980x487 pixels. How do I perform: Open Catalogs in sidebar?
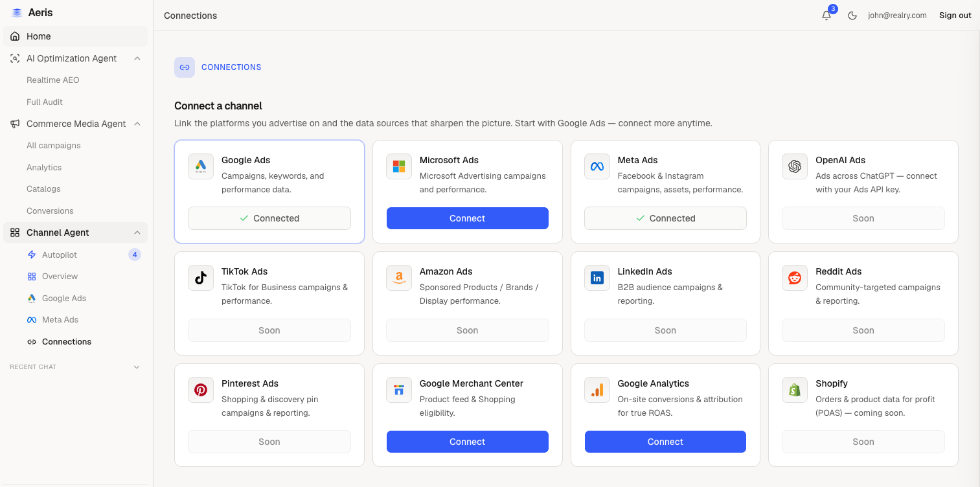point(43,189)
